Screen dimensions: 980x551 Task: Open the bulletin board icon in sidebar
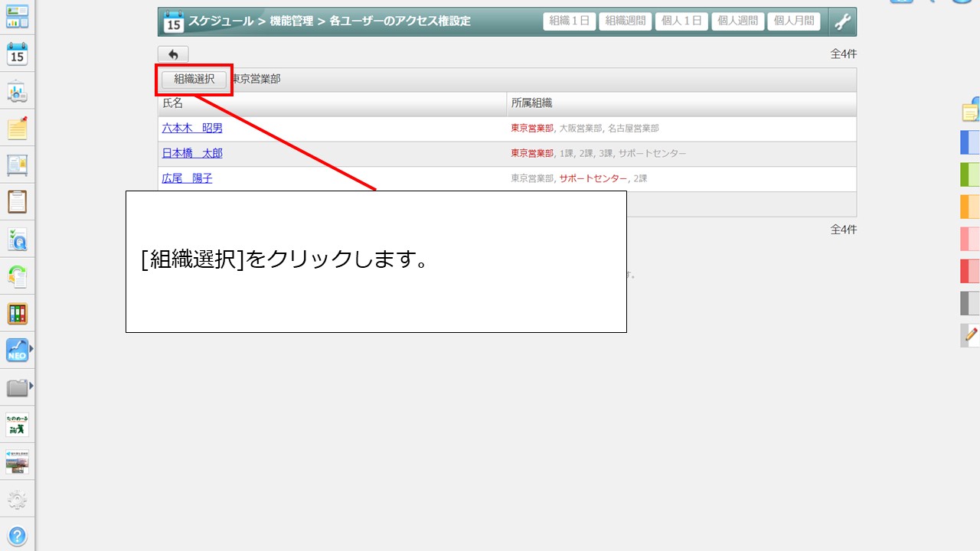17,165
